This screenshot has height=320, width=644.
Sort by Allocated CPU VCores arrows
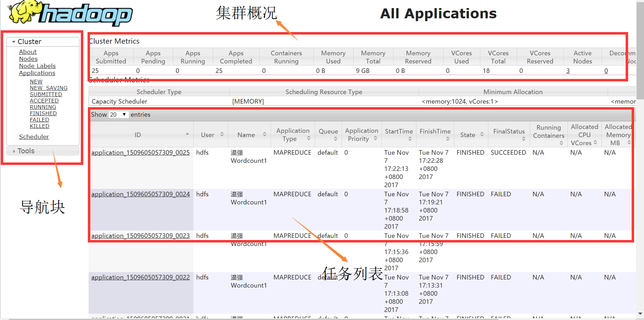tap(595, 142)
